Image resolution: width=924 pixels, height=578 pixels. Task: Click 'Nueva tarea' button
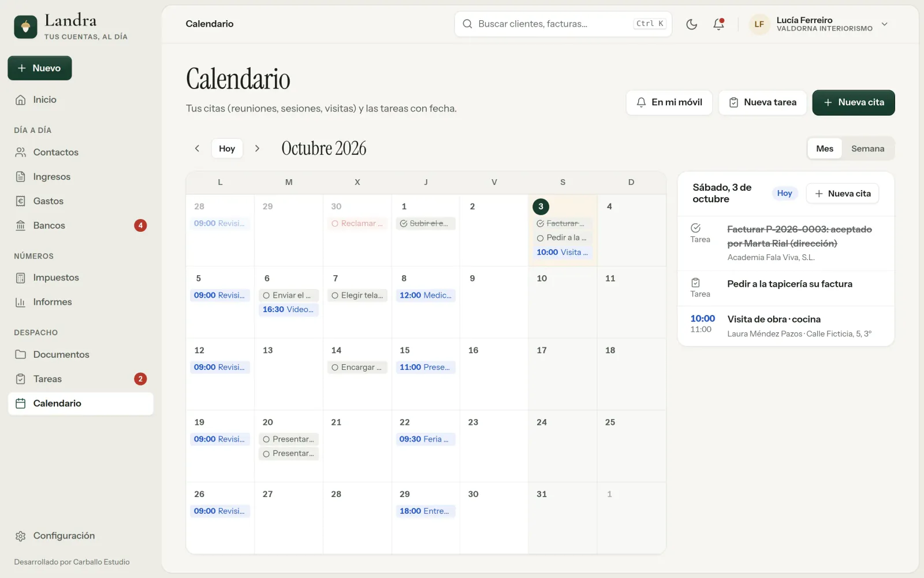pos(762,102)
